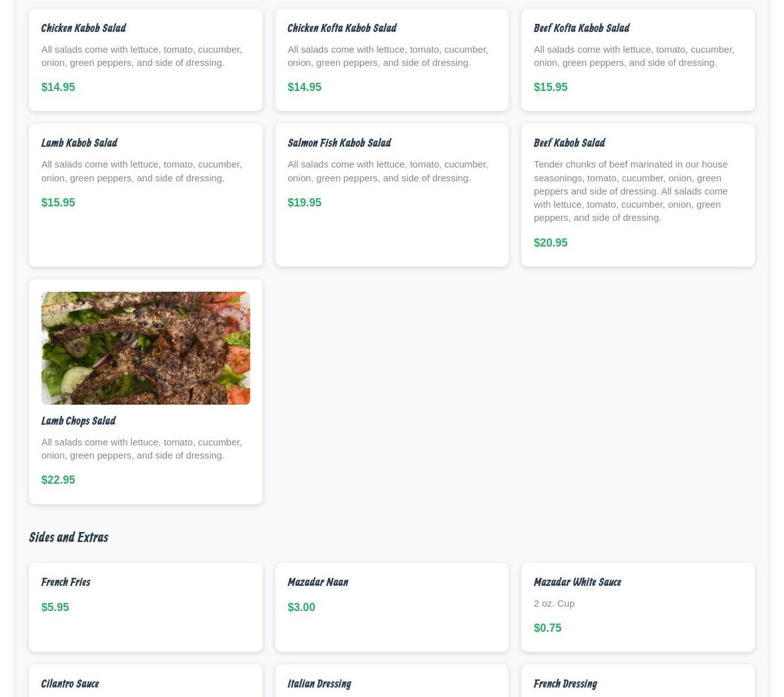Click the Sides and Extras heading

tap(68, 538)
